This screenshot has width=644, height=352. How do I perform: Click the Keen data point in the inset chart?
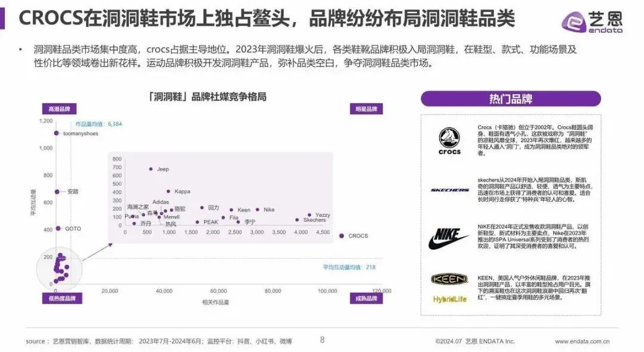(231, 210)
